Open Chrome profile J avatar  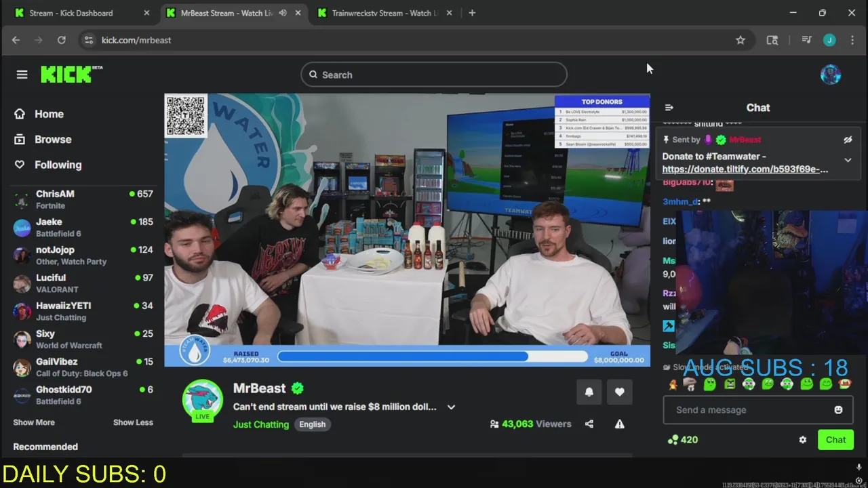pos(829,40)
